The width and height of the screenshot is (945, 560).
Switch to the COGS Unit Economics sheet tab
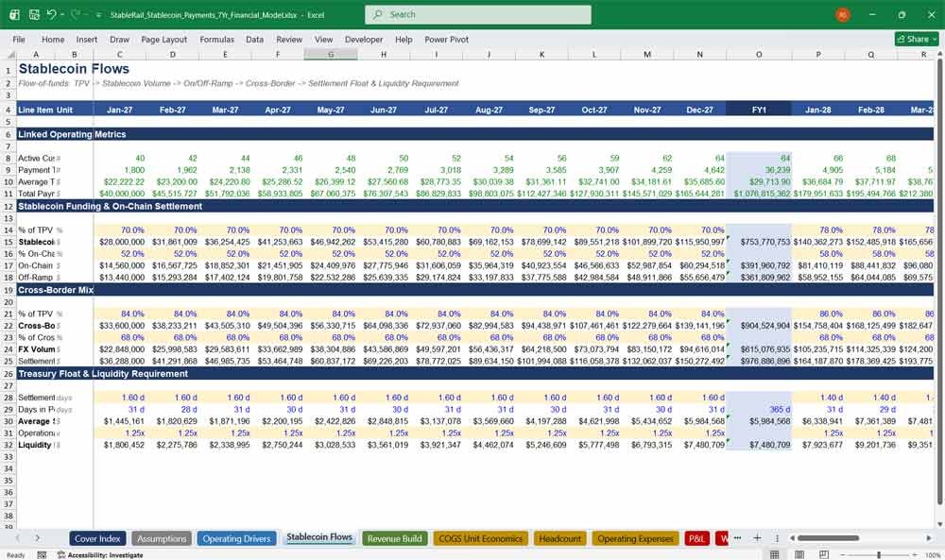(480, 538)
